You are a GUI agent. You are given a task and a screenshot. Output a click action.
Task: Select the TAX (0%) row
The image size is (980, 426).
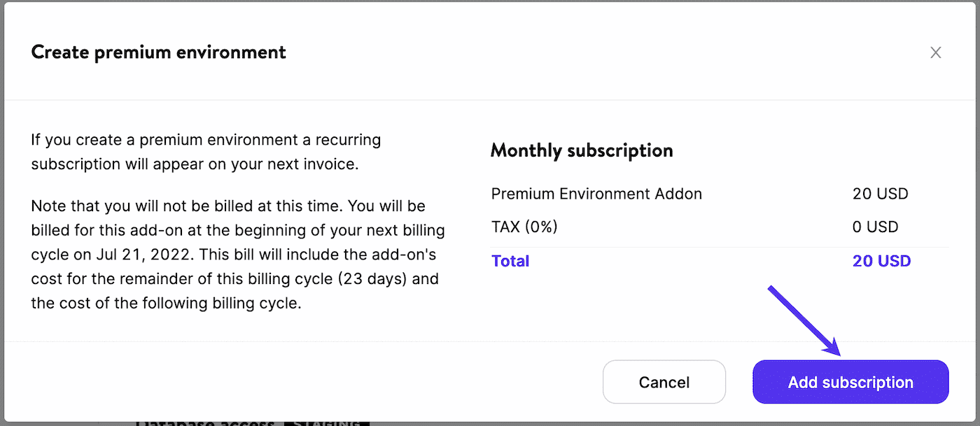pyautogui.click(x=524, y=227)
